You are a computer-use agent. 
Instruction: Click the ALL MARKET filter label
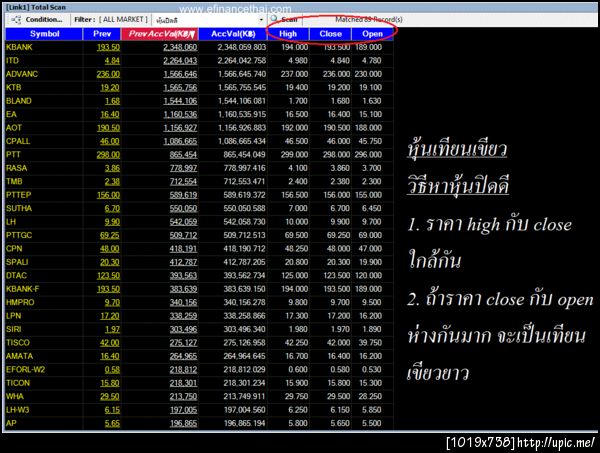point(123,20)
